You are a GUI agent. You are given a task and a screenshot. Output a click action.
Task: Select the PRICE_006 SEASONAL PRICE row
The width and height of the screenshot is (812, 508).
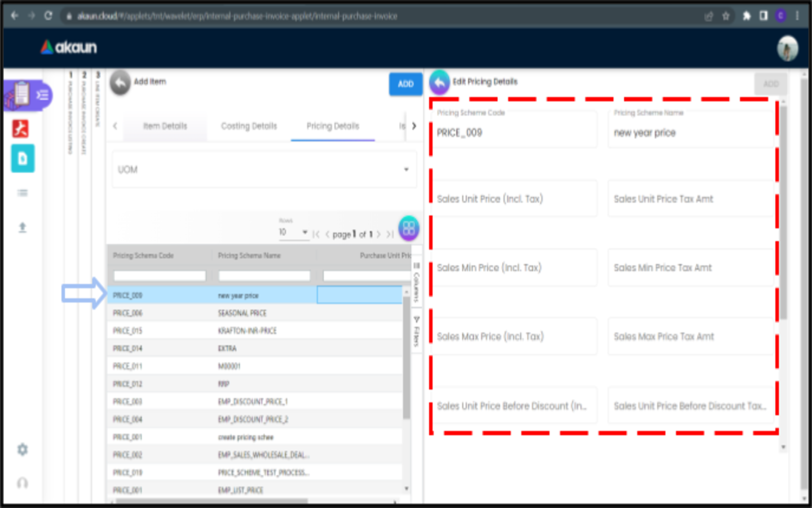tap(255, 313)
